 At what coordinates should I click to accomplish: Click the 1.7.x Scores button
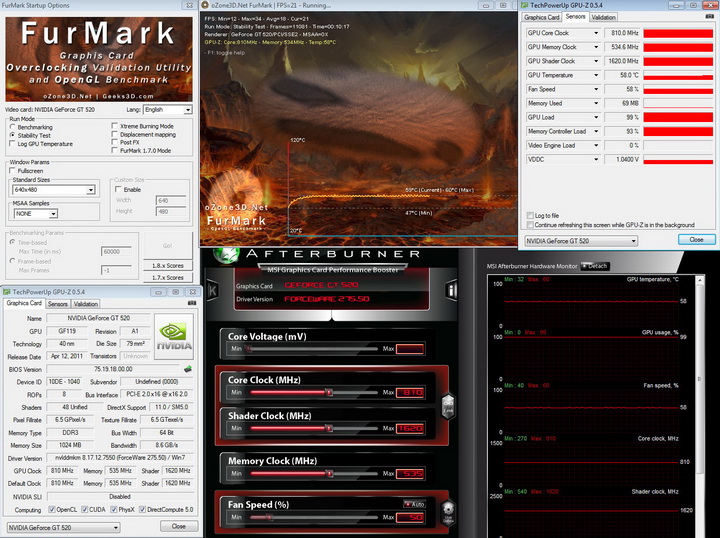tap(168, 277)
